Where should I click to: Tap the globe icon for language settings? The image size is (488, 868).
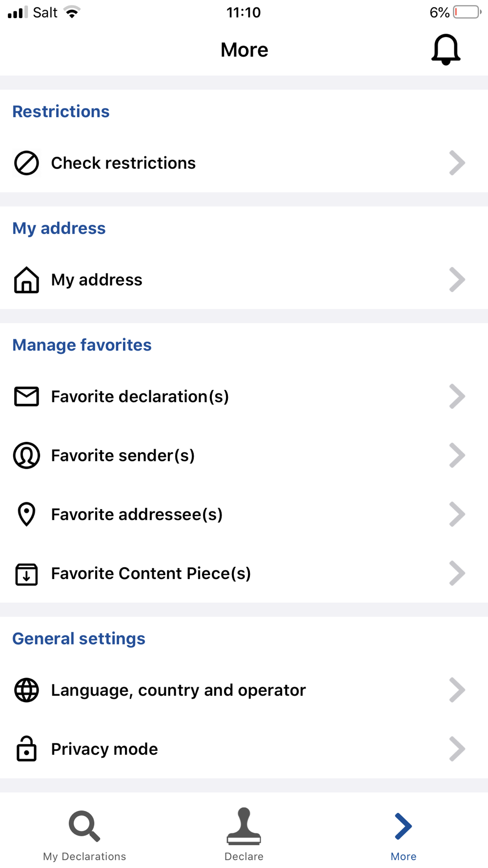pos(26,690)
